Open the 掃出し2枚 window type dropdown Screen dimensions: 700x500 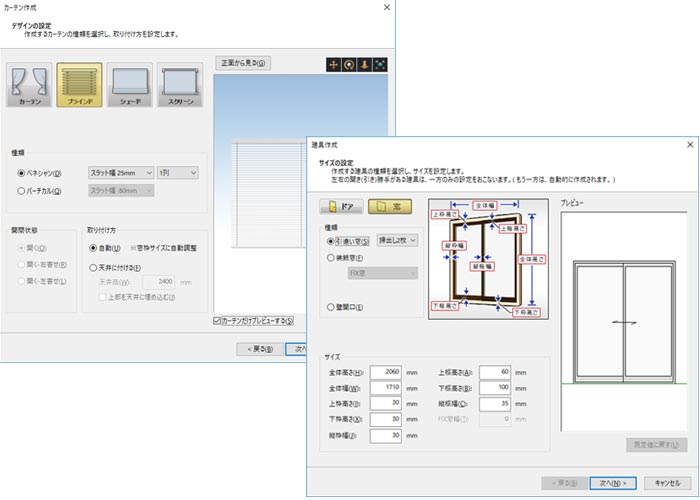click(397, 240)
